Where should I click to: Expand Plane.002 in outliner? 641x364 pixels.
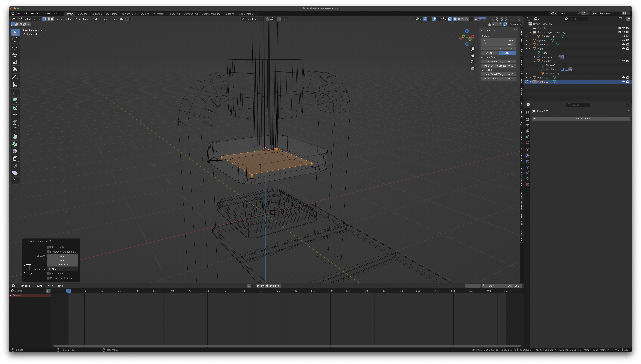click(530, 78)
